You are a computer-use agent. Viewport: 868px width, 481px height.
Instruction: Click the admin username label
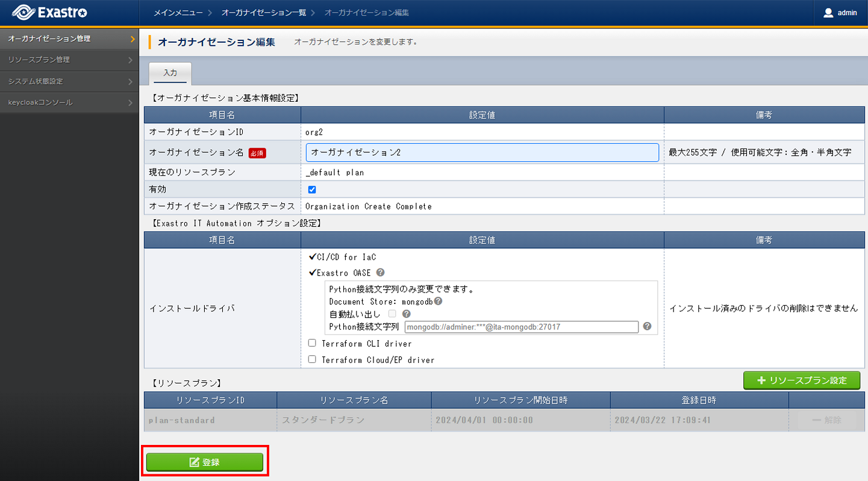[847, 13]
